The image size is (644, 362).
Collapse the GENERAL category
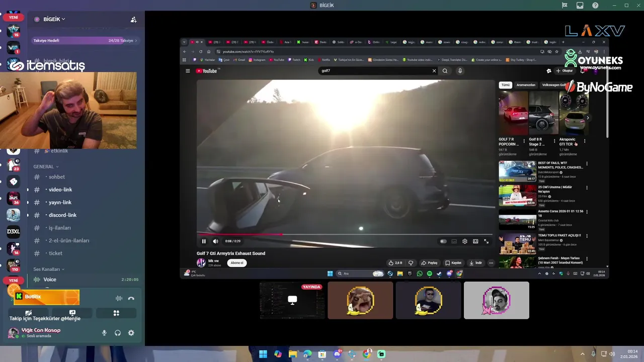pyautogui.click(x=46, y=166)
